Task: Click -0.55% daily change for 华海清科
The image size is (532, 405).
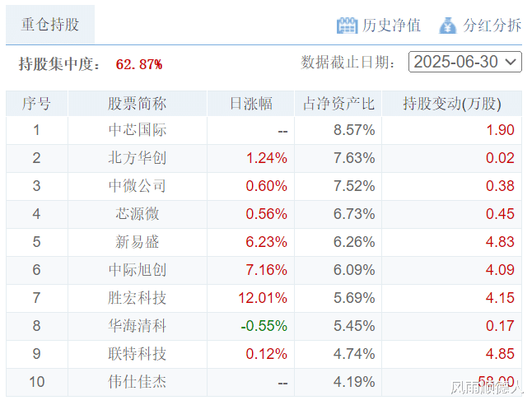Action: (x=264, y=326)
